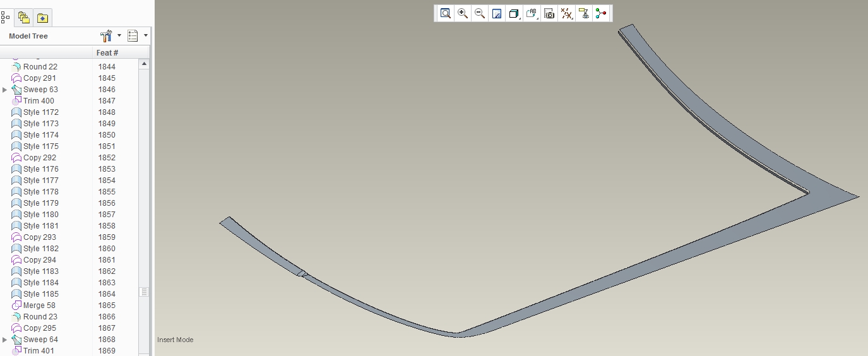This screenshot has width=868, height=356.
Task: Open dropdown arrow next to tree Settings
Action: pyautogui.click(x=119, y=36)
